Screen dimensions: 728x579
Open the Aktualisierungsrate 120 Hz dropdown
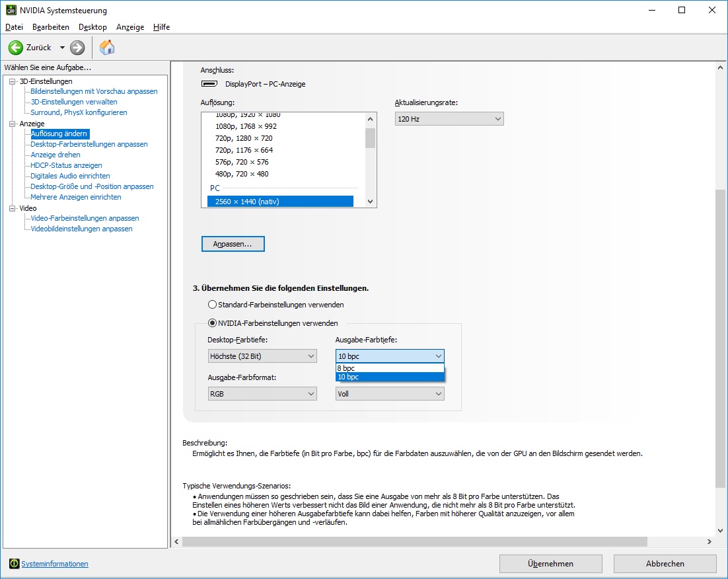449,119
